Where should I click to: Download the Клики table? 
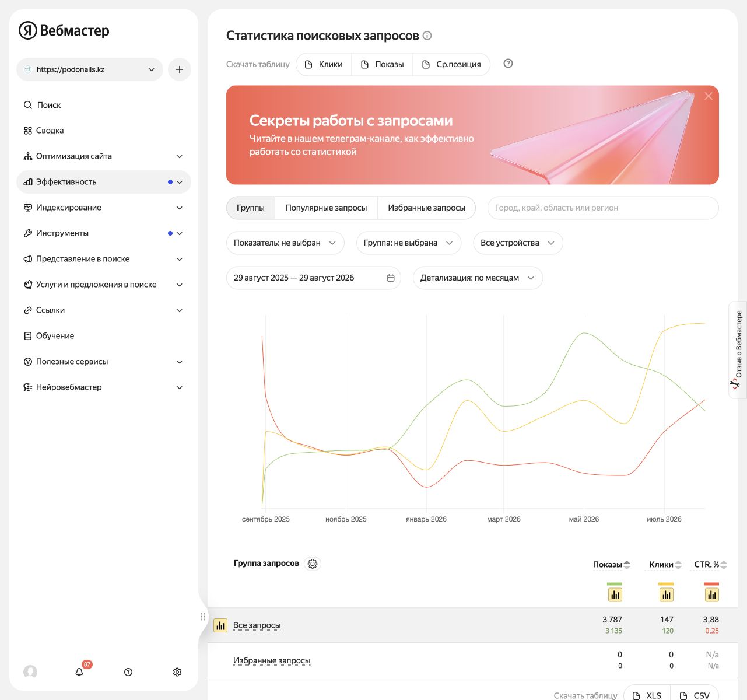(324, 64)
